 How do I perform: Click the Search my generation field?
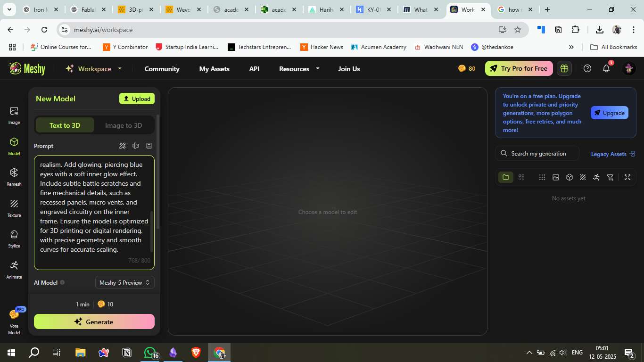(x=537, y=153)
